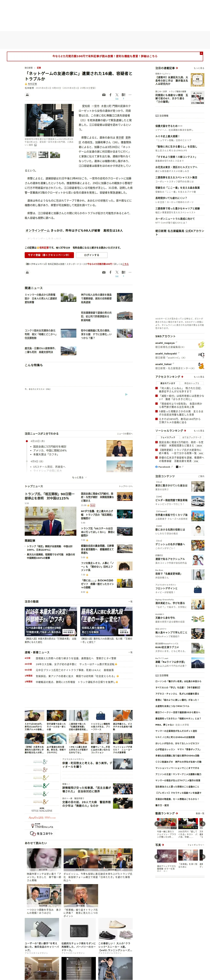Enlarge the main article photo
Image resolution: width=210 pixels, height=980 pixels.
tap(49, 120)
